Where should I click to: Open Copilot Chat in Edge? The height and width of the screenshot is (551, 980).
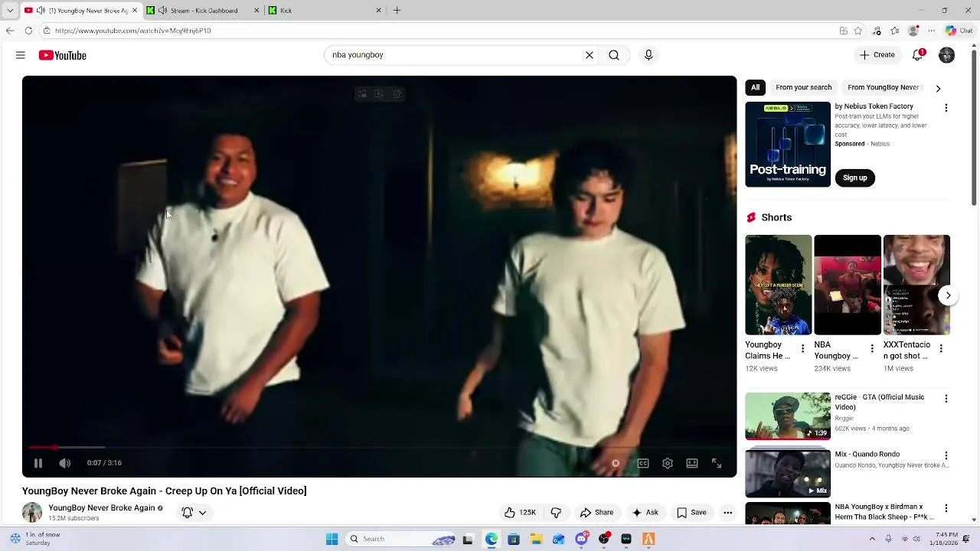pos(959,31)
